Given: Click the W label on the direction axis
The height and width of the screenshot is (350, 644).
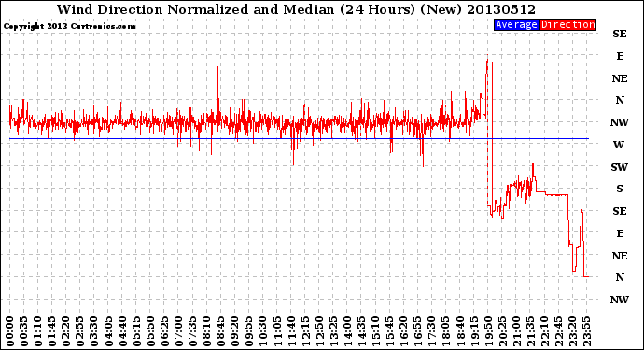Looking at the screenshot, I should pos(619,145).
